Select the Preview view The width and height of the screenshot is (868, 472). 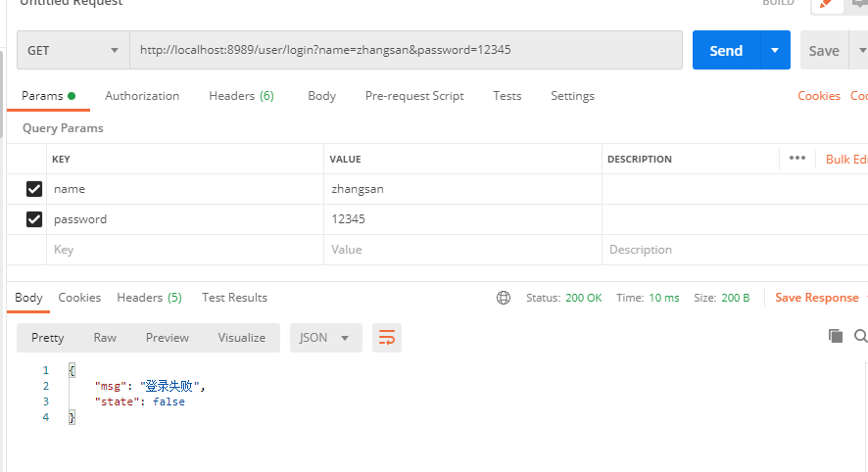pyautogui.click(x=168, y=338)
